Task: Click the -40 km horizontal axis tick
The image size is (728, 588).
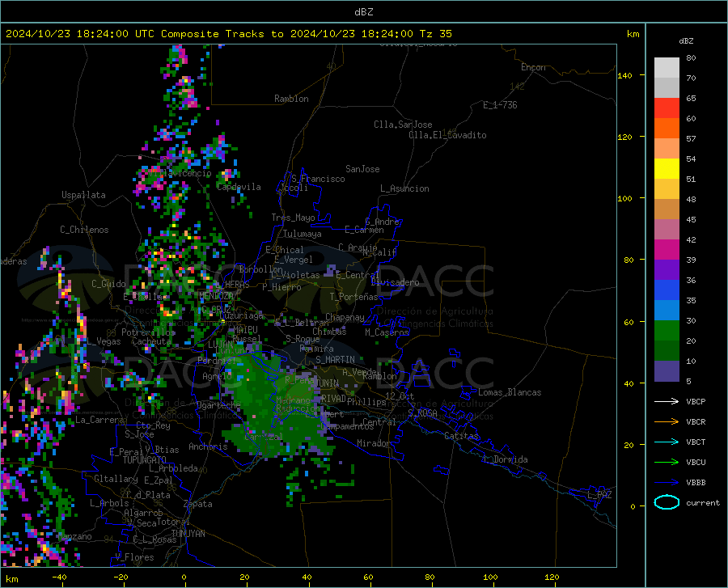Action: (x=59, y=577)
